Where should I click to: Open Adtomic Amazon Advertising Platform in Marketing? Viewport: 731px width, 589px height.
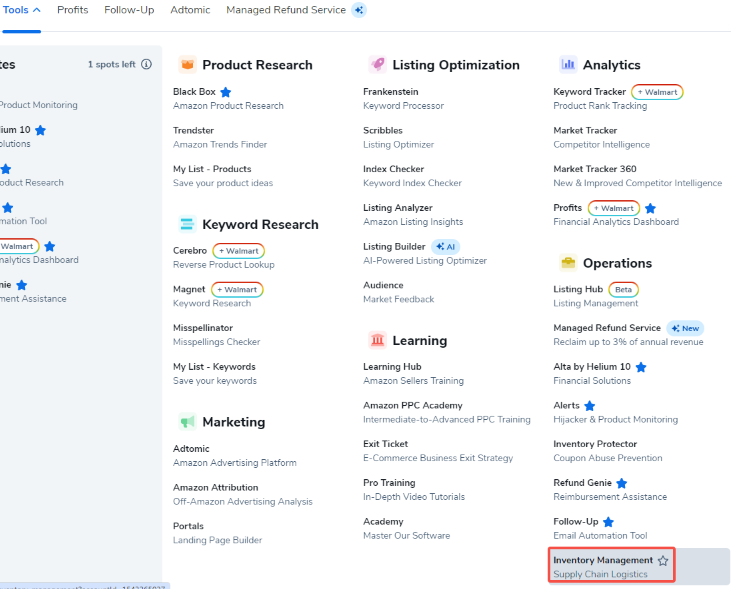[234, 455]
